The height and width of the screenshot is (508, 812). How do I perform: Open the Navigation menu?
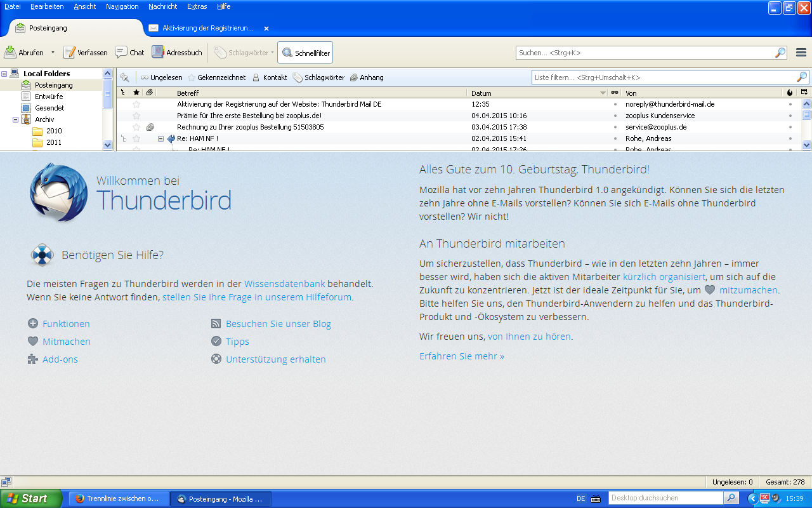click(122, 6)
